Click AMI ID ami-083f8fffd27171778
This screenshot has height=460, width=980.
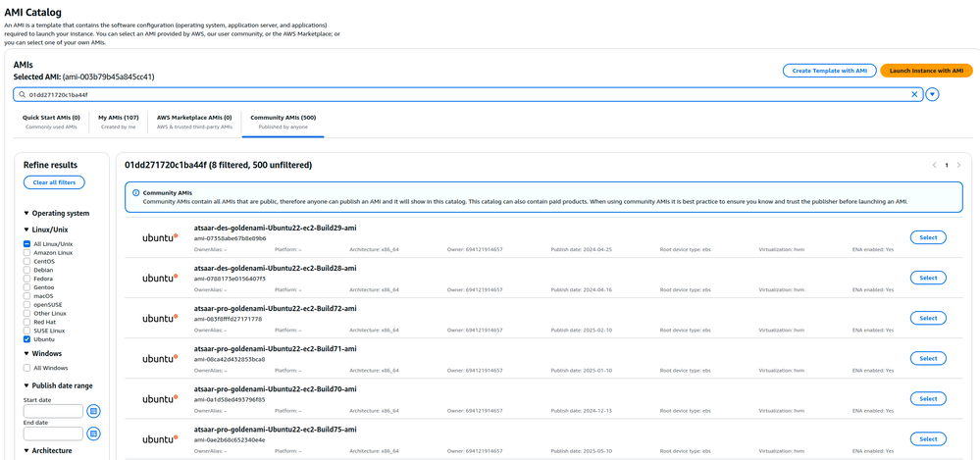(229, 319)
